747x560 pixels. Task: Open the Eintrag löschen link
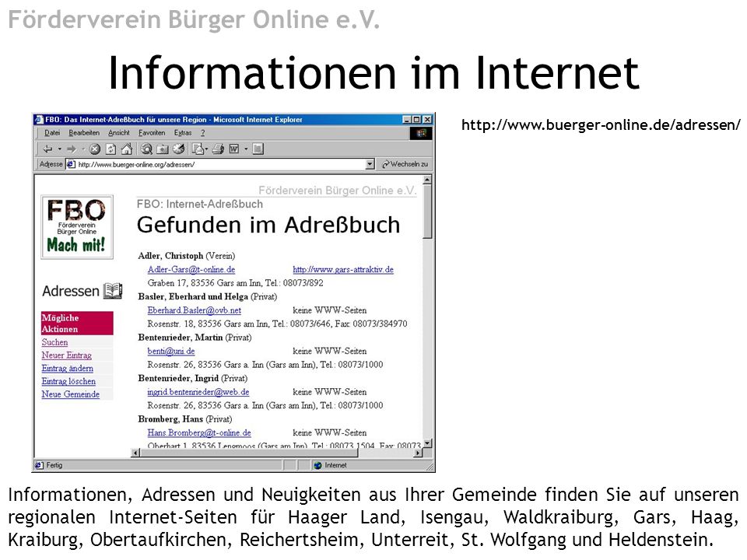(68, 381)
